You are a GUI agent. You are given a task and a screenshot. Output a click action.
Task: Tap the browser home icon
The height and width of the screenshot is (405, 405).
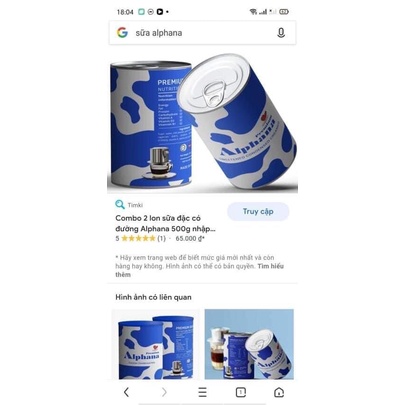(279, 392)
